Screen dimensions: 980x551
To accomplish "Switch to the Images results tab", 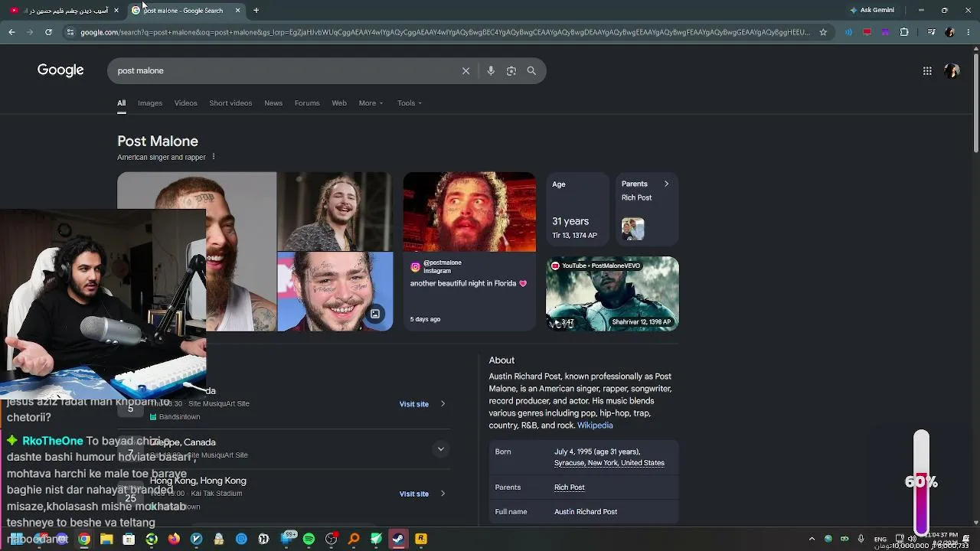I will click(150, 103).
